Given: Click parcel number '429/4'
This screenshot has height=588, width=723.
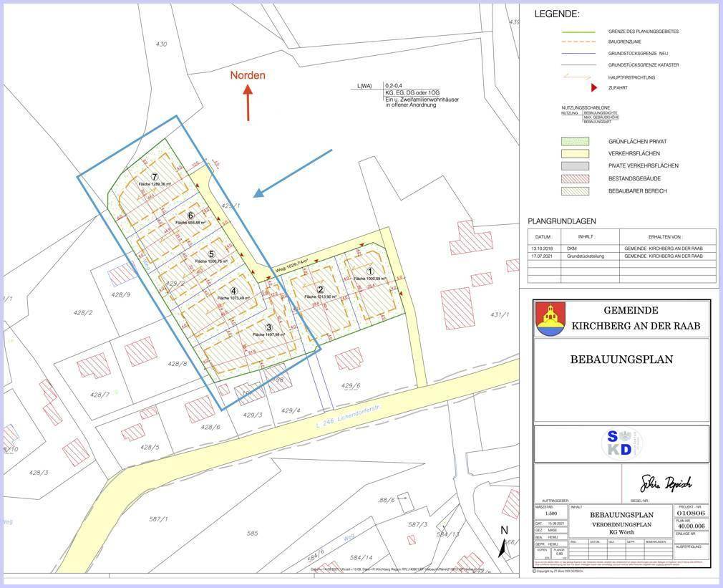Looking at the screenshot, I should [x=291, y=410].
